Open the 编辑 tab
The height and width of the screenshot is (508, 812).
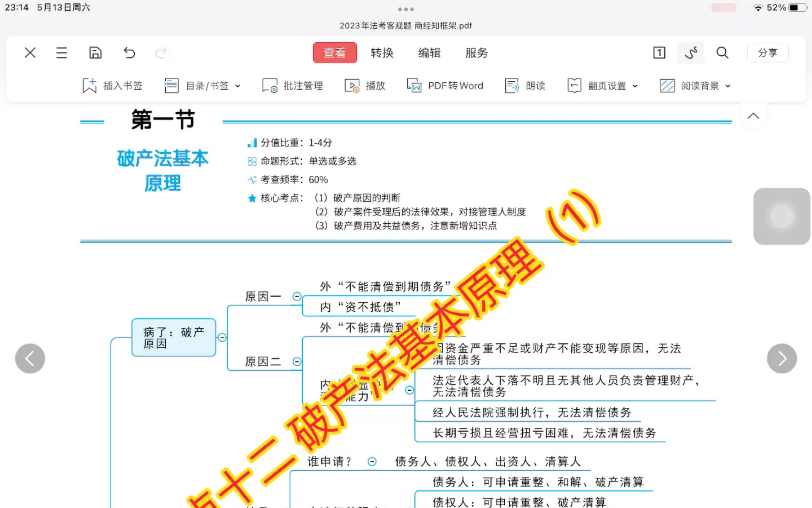[429, 53]
